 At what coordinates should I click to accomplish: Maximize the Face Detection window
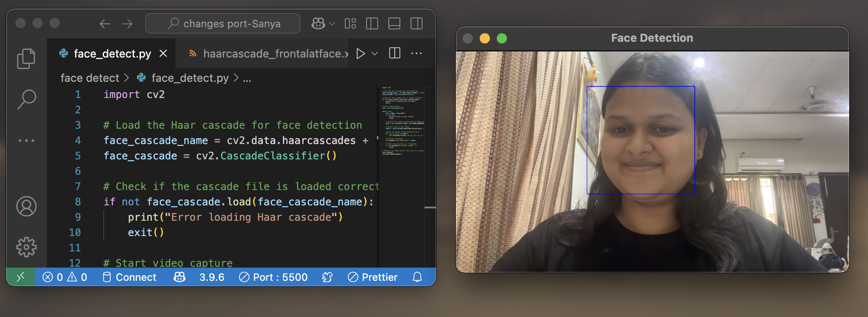502,38
